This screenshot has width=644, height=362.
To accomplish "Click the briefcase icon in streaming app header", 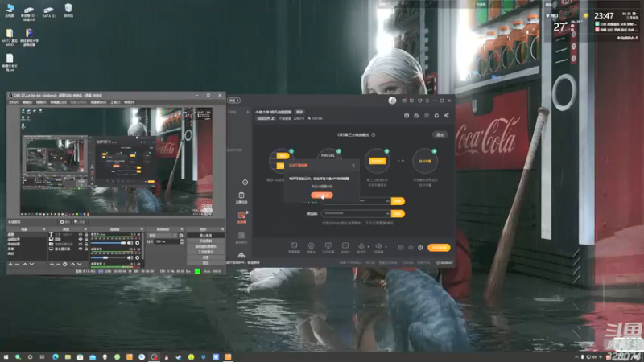I will tap(407, 115).
